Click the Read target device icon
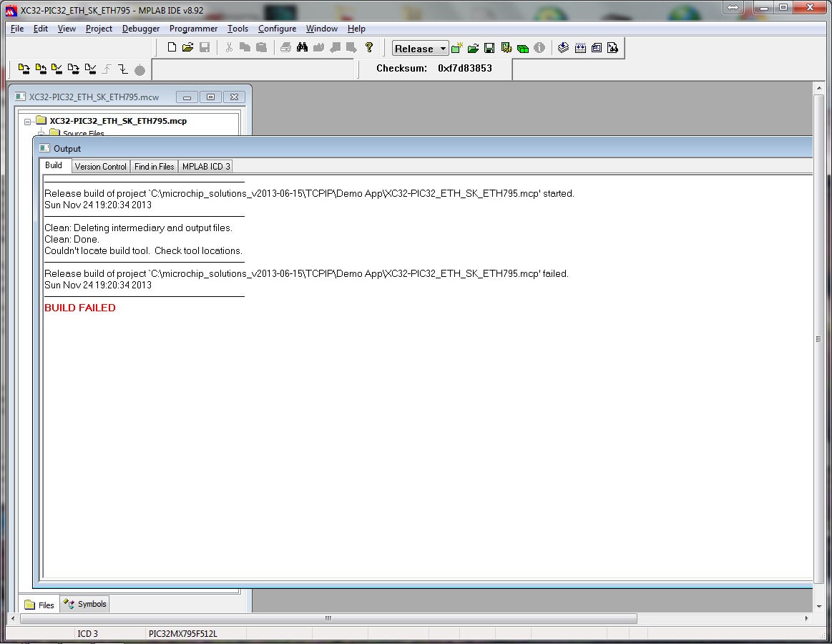The image size is (832, 644). point(41,69)
